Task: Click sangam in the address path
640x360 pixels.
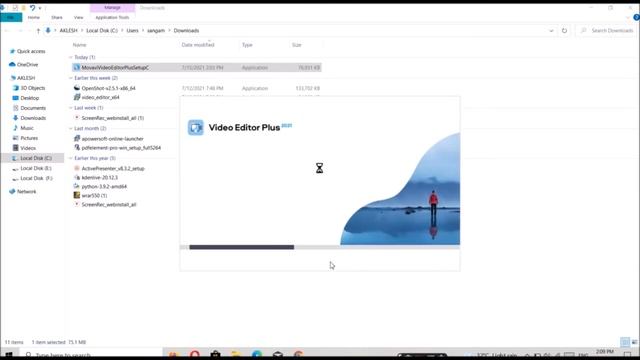Action: point(156,31)
